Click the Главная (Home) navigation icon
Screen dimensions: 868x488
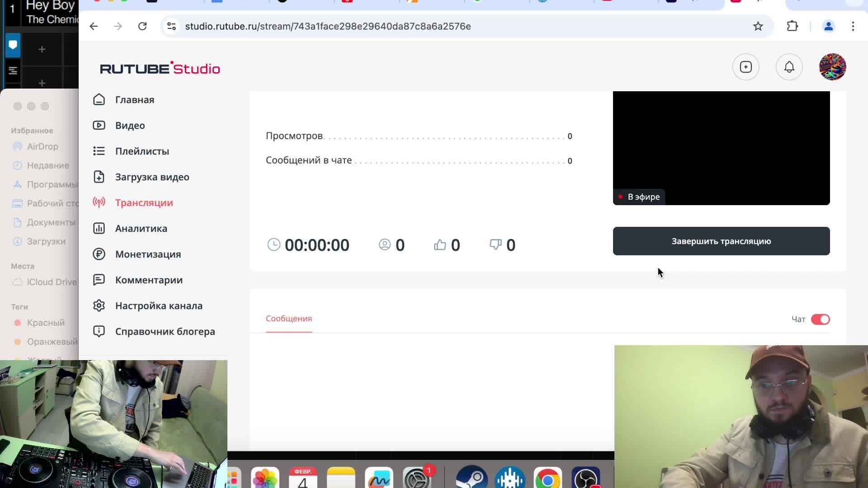point(99,99)
